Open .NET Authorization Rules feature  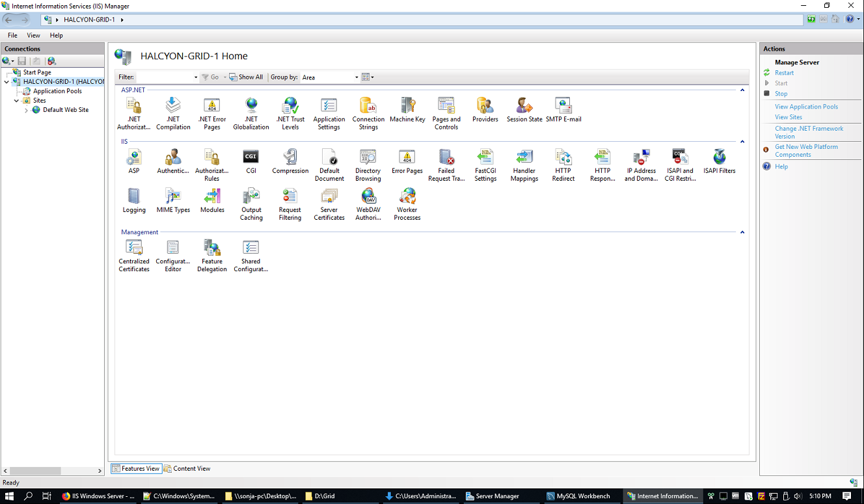tap(134, 113)
